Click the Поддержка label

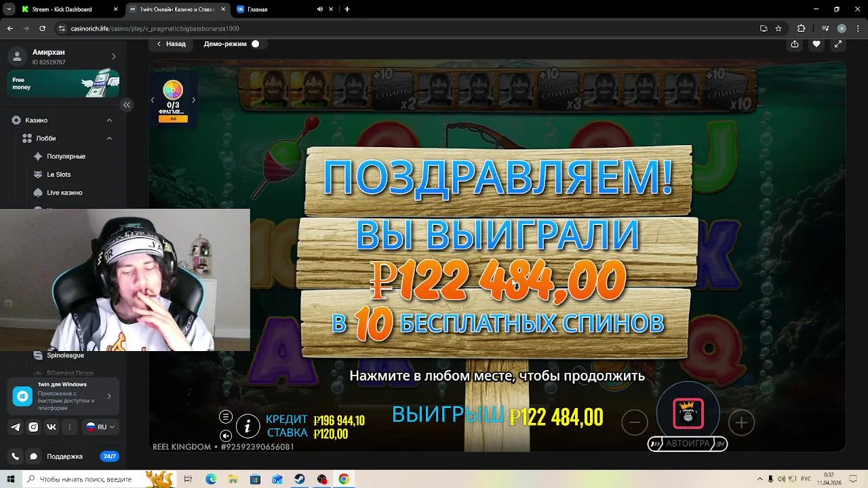[64, 457]
